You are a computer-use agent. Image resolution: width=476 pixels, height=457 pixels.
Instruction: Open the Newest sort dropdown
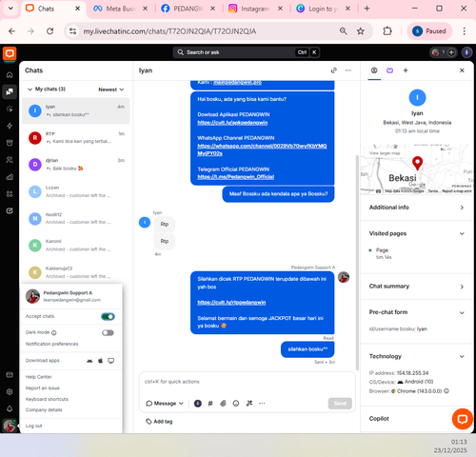click(111, 89)
